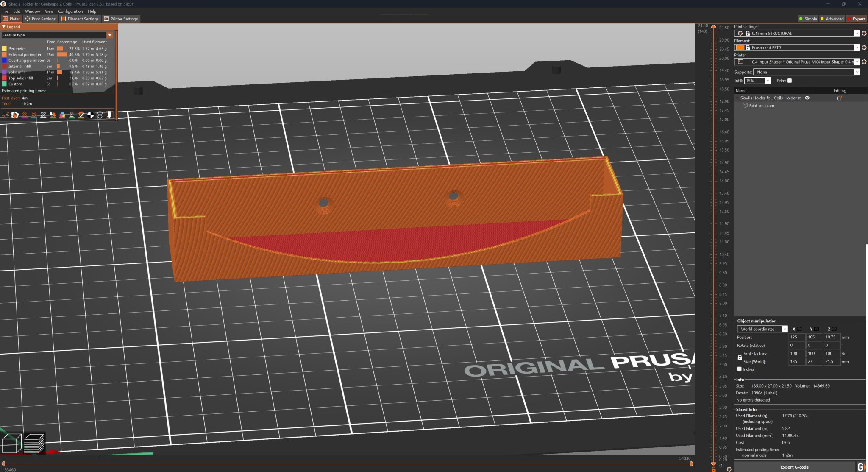Switch to 3D editor view cube
The image size is (868, 472).
pos(11,444)
